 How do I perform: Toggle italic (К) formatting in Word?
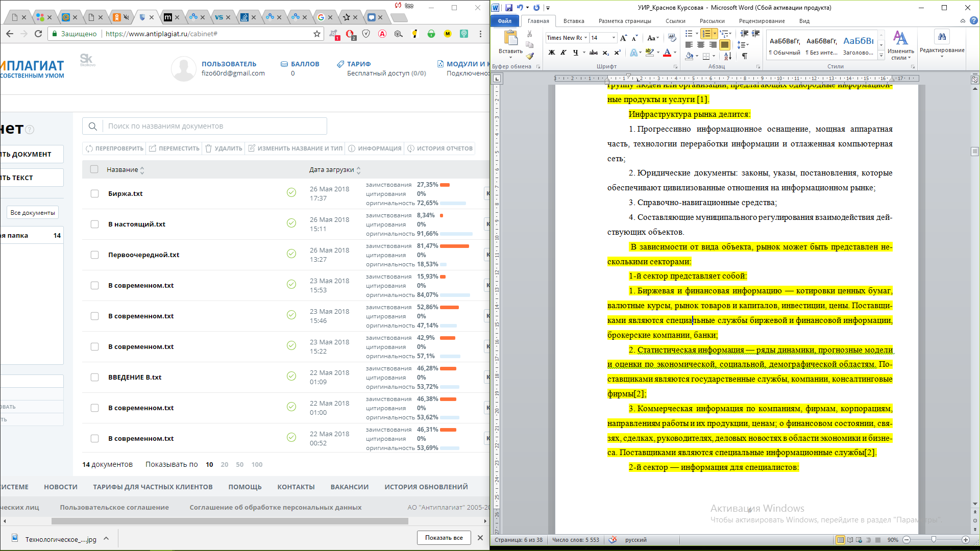(x=563, y=53)
